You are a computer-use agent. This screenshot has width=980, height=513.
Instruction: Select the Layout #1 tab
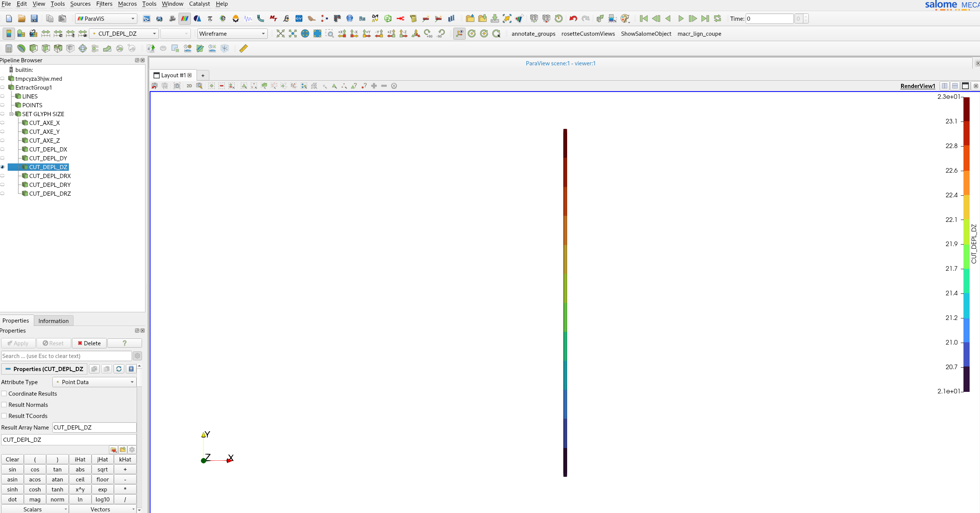[173, 75]
